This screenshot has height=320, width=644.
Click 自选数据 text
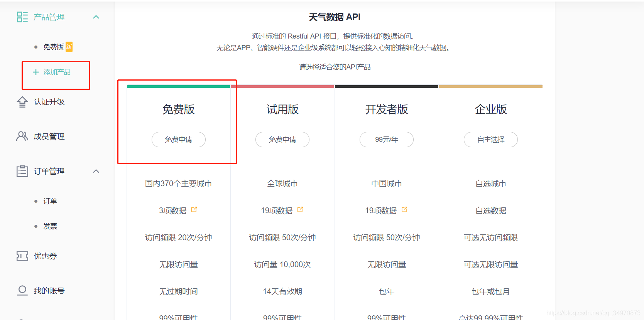coord(491,211)
